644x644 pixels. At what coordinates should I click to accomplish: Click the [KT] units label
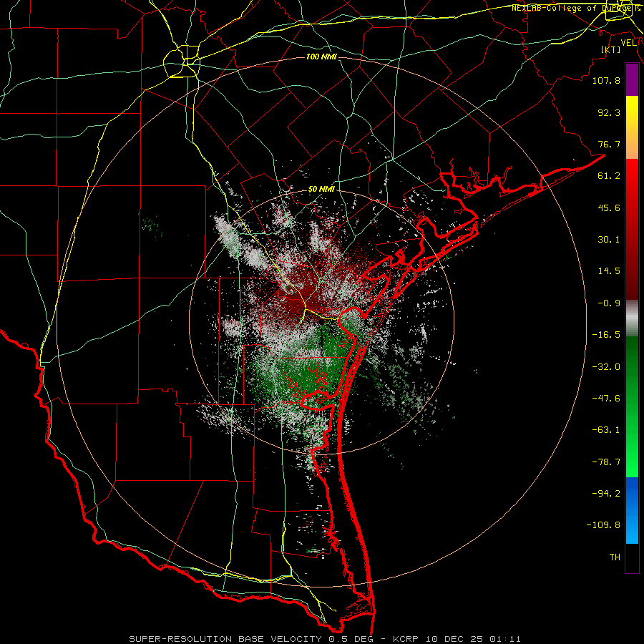[x=611, y=49]
